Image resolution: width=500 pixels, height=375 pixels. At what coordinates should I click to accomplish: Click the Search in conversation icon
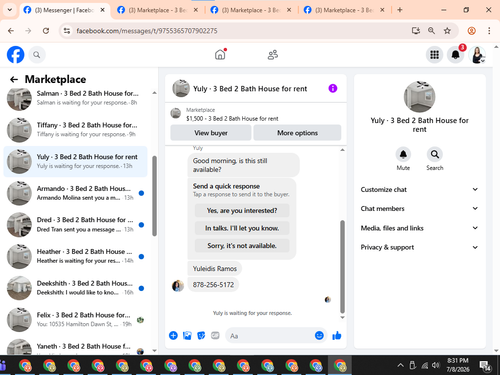(x=435, y=154)
